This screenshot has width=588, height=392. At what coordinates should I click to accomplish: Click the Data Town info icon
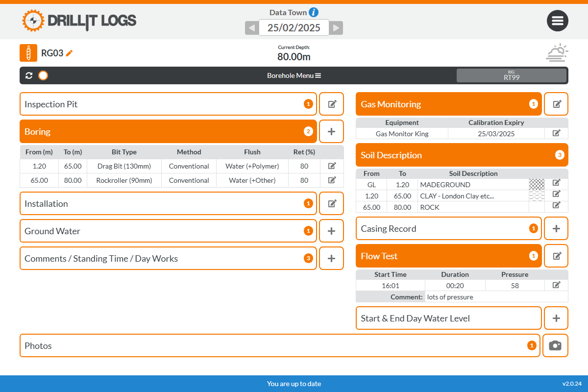click(314, 12)
